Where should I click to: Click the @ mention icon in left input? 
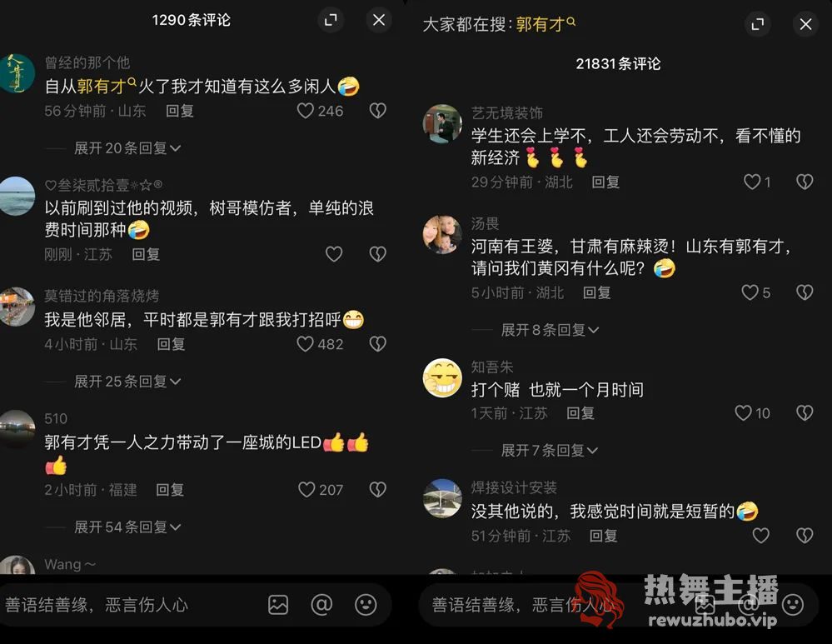(321, 605)
